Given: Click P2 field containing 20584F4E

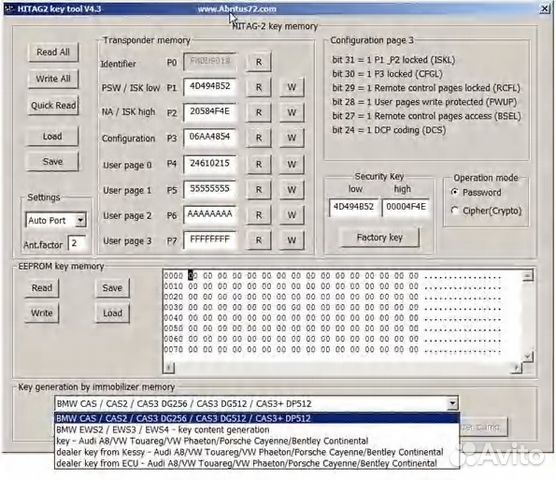Looking at the screenshot, I should 210,112.
